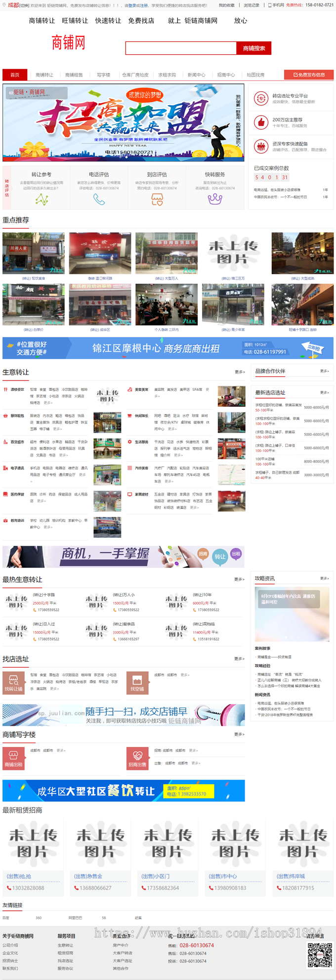Click the 登录 link in top bar

click(x=132, y=5)
